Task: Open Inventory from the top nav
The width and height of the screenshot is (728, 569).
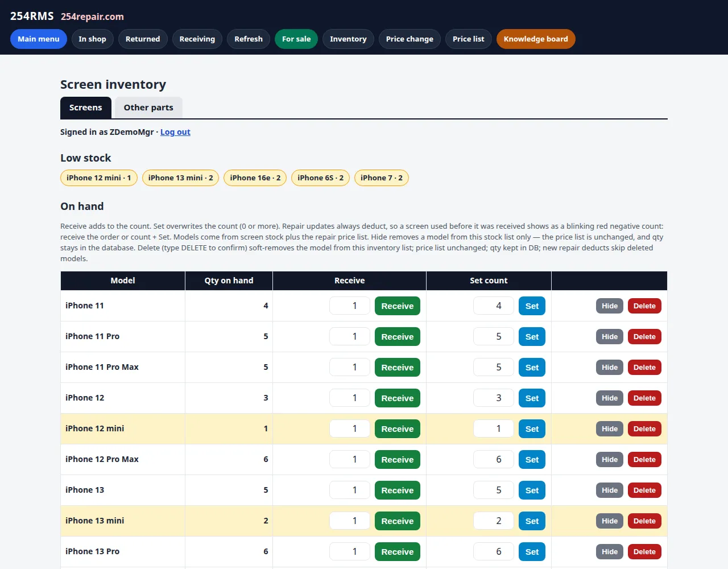Action: (348, 39)
